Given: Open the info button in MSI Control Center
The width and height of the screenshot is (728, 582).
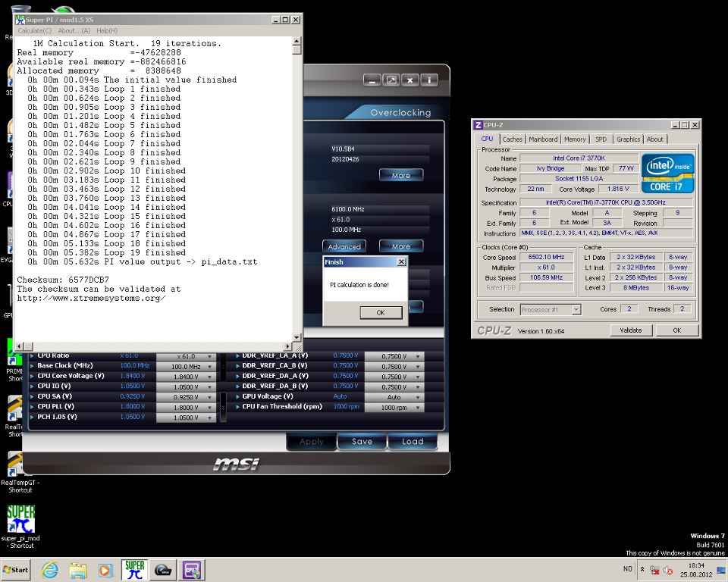Looking at the screenshot, I should tap(429, 80).
